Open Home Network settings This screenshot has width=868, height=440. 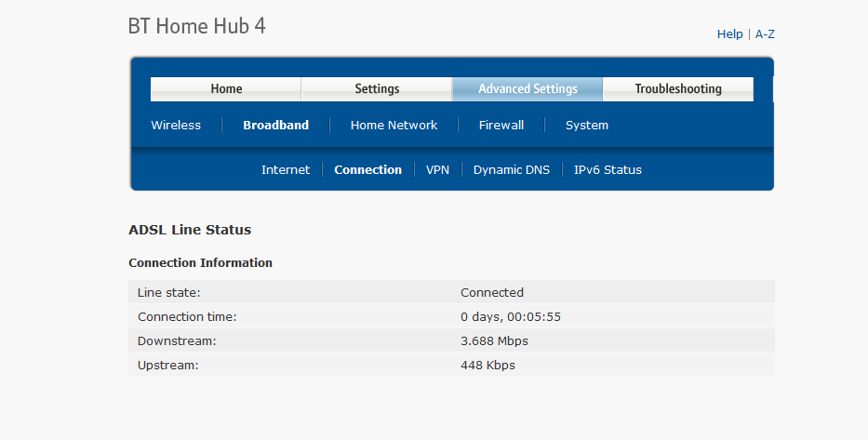pos(394,125)
